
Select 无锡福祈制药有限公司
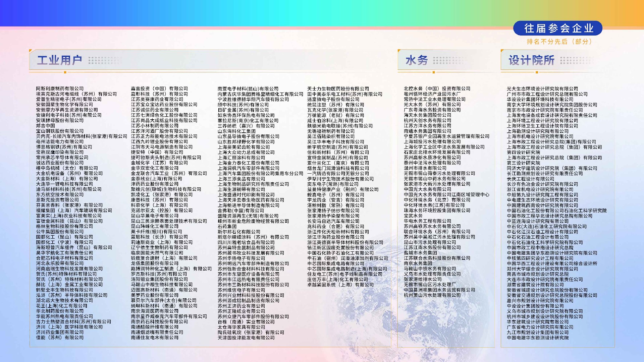331,131
